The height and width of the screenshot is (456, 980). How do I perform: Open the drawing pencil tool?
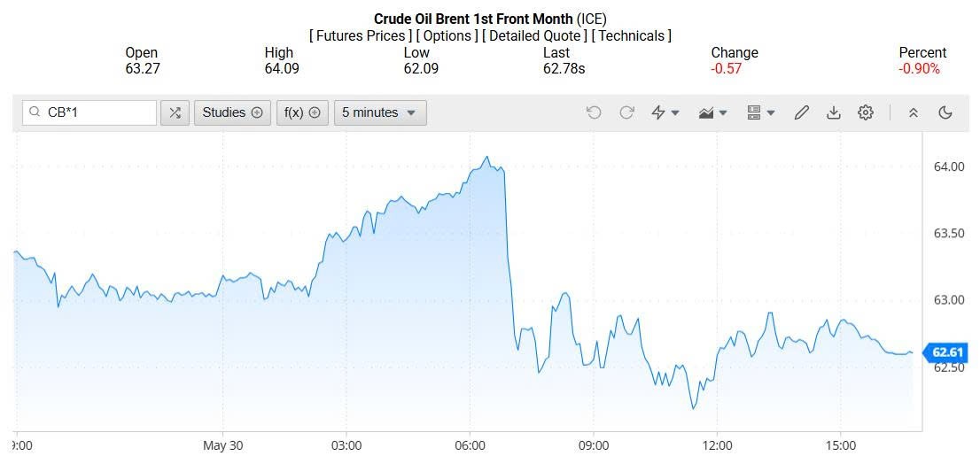[x=802, y=112]
